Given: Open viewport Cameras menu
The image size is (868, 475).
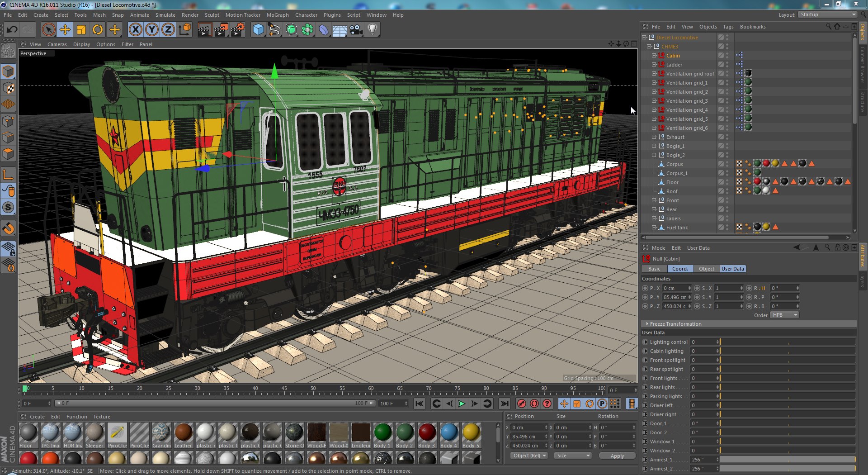Looking at the screenshot, I should pos(57,44).
